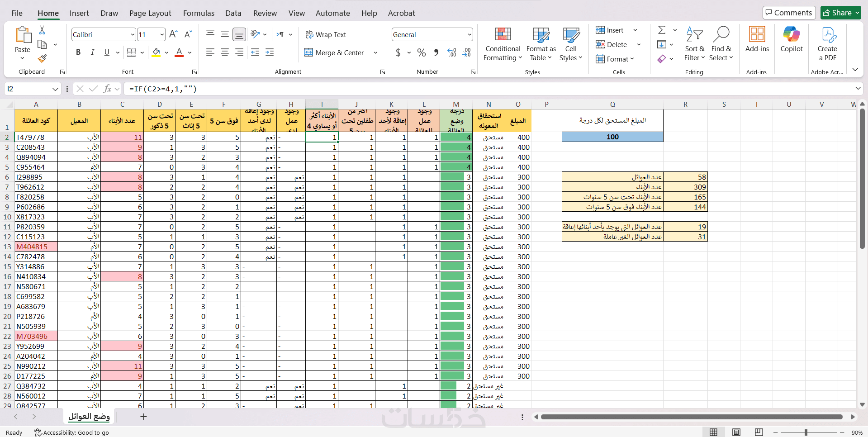The height and width of the screenshot is (437, 868).
Task: Click the Align Right icon
Action: pos(239,52)
